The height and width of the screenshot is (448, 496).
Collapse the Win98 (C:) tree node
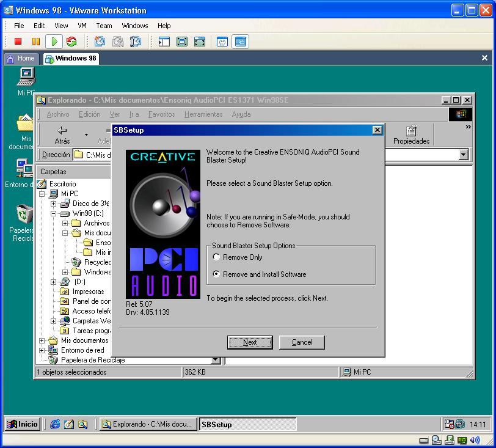click(53, 213)
